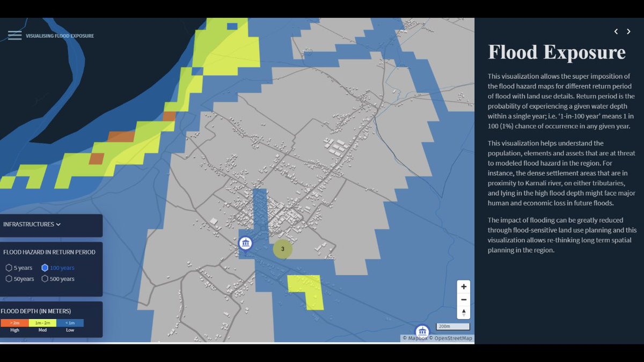
Task: Go to next slide arrow
Action: [x=628, y=32]
